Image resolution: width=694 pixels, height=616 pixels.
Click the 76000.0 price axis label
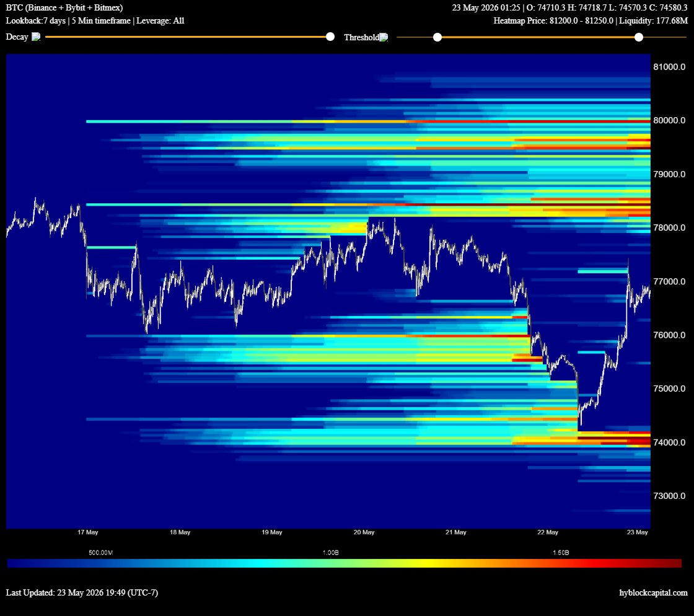[x=669, y=335]
